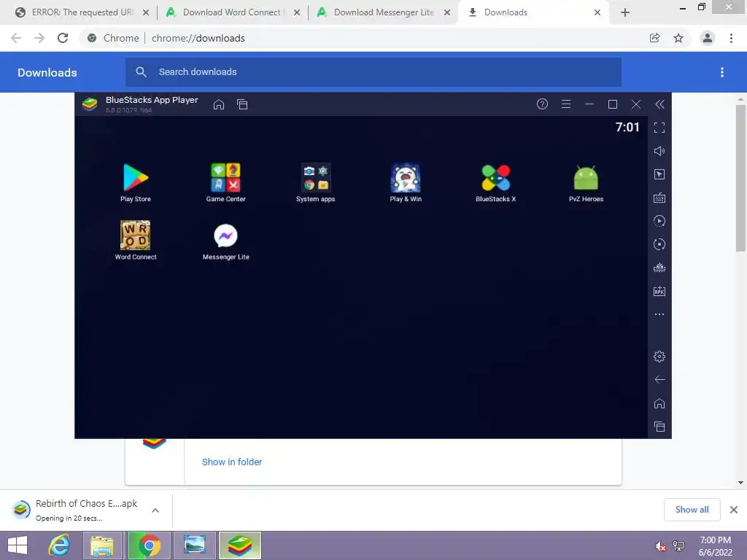Viewport: 747px width, 560px height.
Task: Expand options for Rebirth of Chaos apk download
Action: (x=155, y=510)
